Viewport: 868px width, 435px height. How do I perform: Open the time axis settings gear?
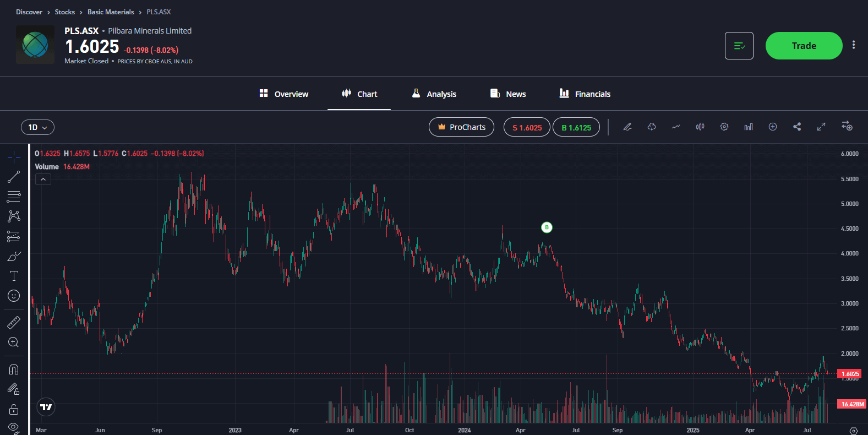(x=854, y=431)
